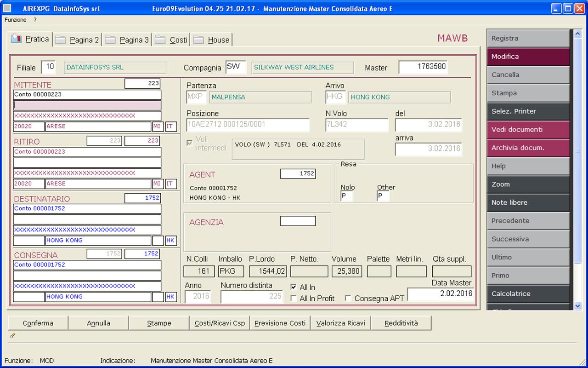
Task: Switch to the Pagina 3 tab
Action: tap(128, 40)
